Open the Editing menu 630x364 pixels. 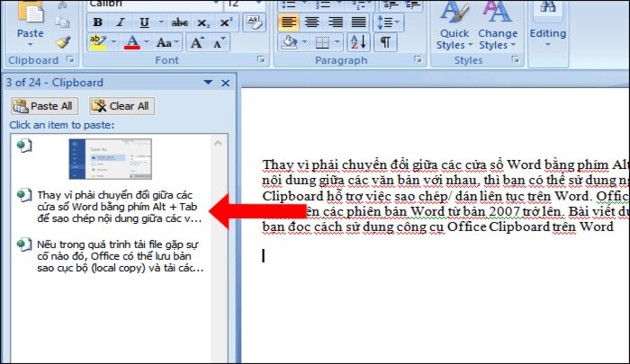tap(547, 25)
